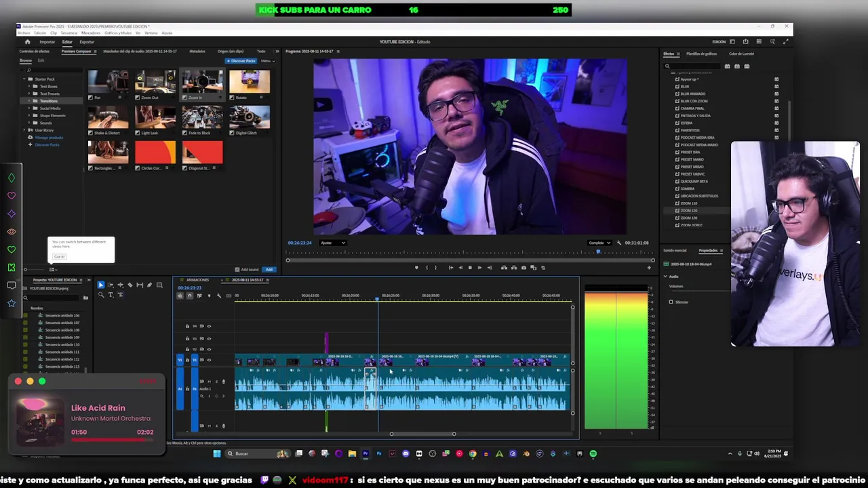Open the Quick Export share icon
Screen dimensions: 868x488
(x=745, y=42)
